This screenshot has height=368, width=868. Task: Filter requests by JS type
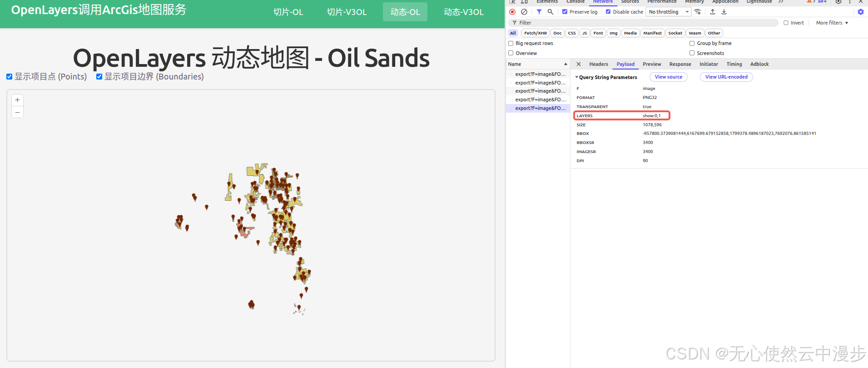(x=585, y=33)
